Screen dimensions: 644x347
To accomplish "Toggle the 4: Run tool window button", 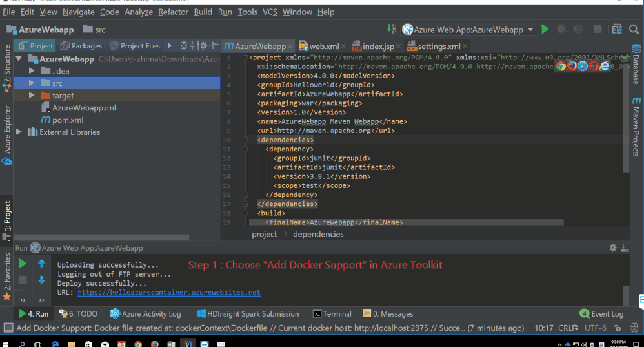I will pos(34,313).
